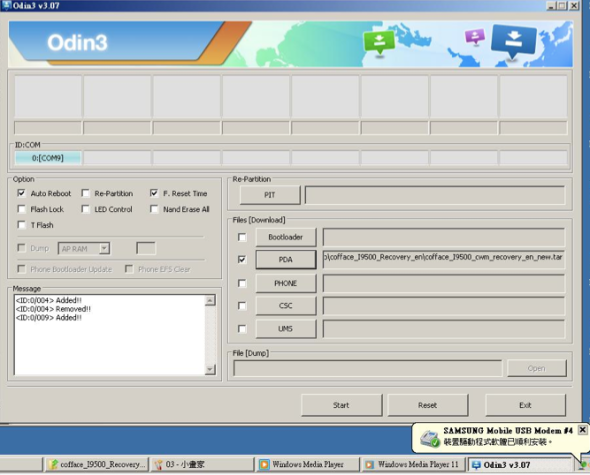
Task: Click the Start button
Action: click(341, 405)
